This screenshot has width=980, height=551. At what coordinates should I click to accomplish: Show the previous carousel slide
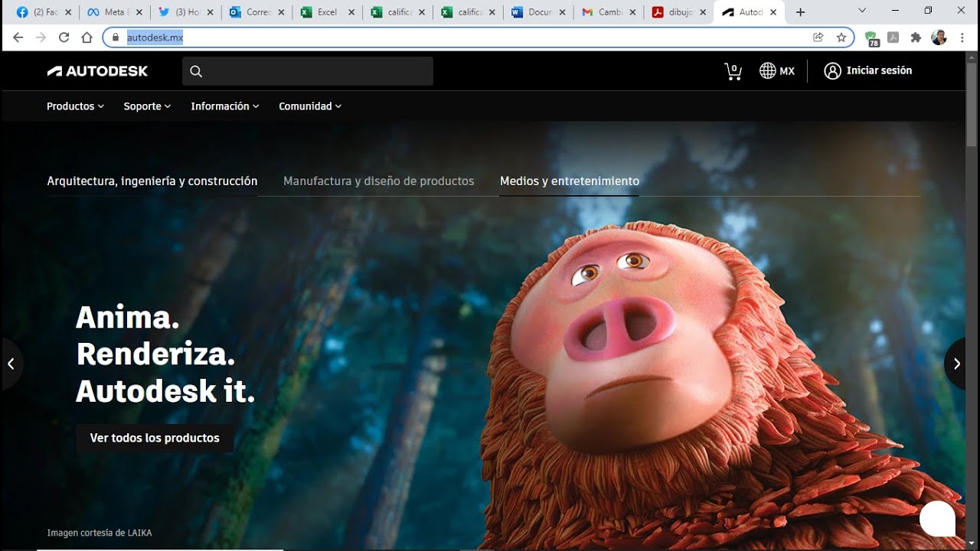tap(11, 364)
